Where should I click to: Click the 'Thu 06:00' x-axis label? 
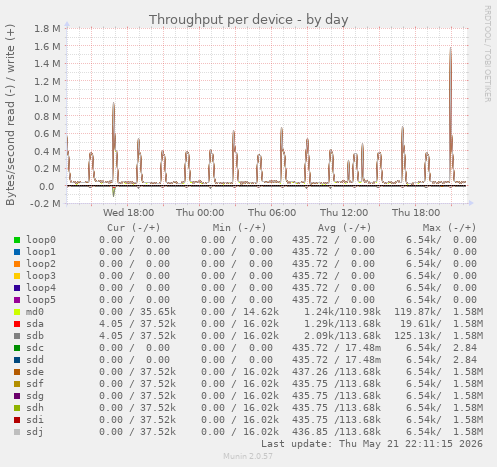click(272, 213)
